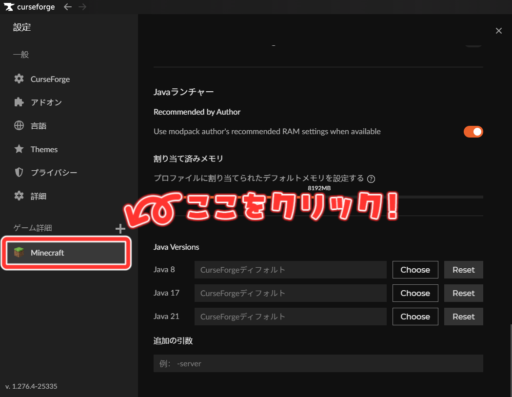The height and width of the screenshot is (397, 512).
Task: Go back with the left arrow
Action: (x=68, y=7)
